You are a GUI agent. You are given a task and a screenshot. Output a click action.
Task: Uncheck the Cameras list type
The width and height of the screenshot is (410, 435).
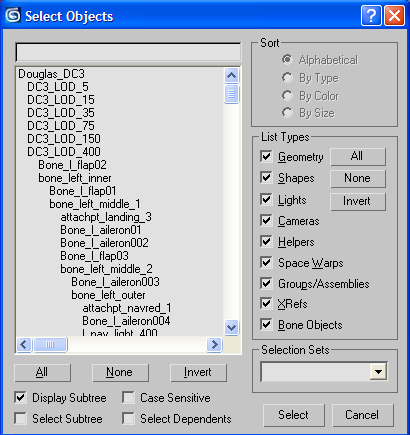266,220
